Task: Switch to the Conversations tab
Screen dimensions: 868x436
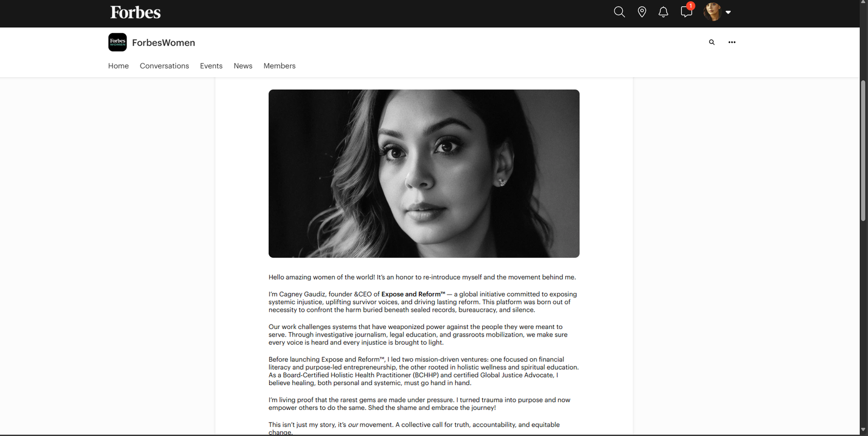Action: tap(164, 66)
